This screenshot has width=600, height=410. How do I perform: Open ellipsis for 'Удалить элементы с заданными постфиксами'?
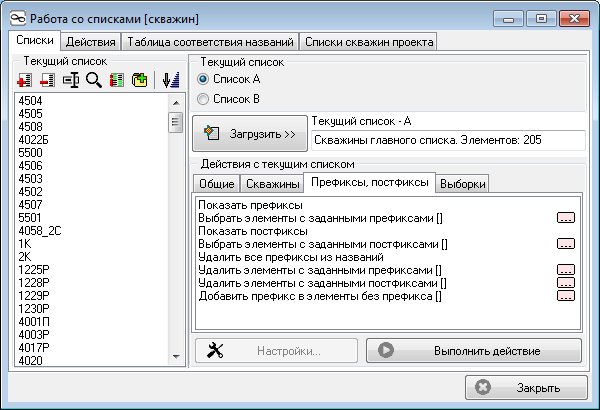[x=566, y=283]
